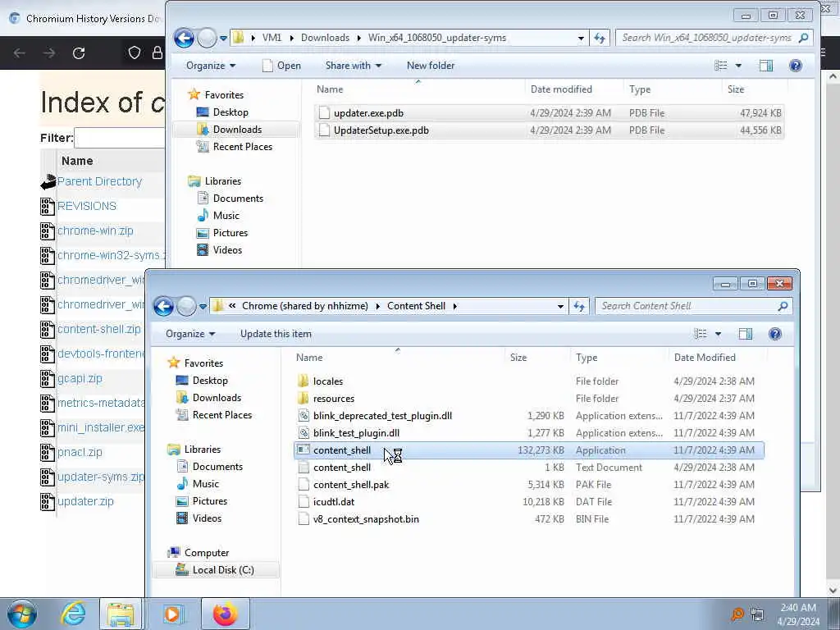
Task: Open the REVISIONS link
Action: click(x=87, y=206)
